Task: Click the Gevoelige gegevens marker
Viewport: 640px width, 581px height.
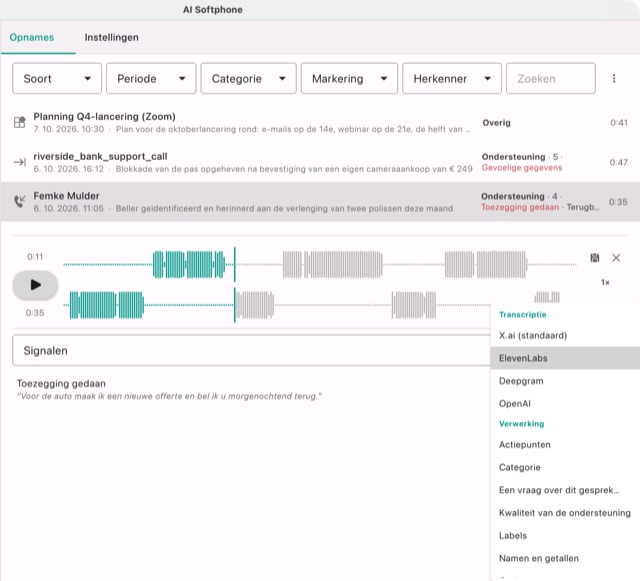Action: coord(522,168)
